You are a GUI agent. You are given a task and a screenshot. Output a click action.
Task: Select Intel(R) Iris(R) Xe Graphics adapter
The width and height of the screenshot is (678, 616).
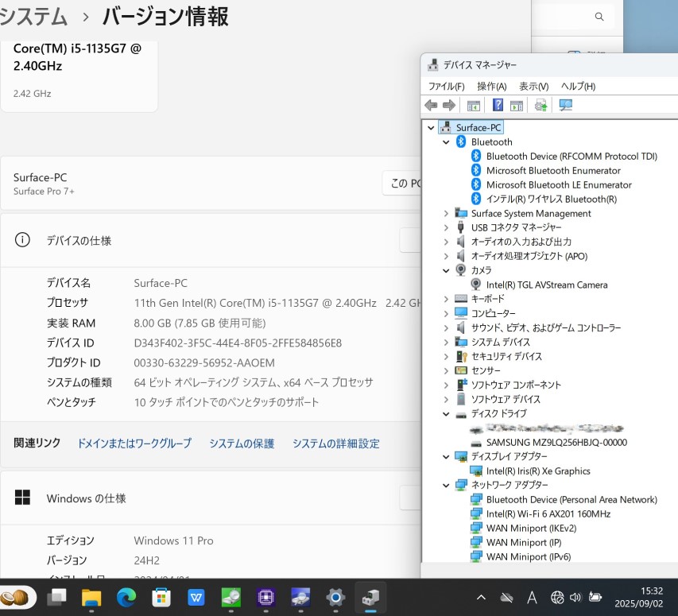[x=538, y=471]
